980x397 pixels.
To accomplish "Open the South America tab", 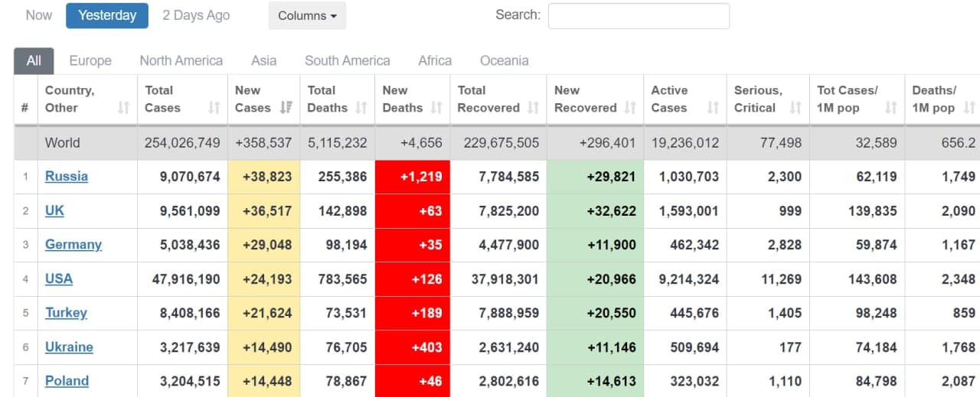I will point(347,60).
